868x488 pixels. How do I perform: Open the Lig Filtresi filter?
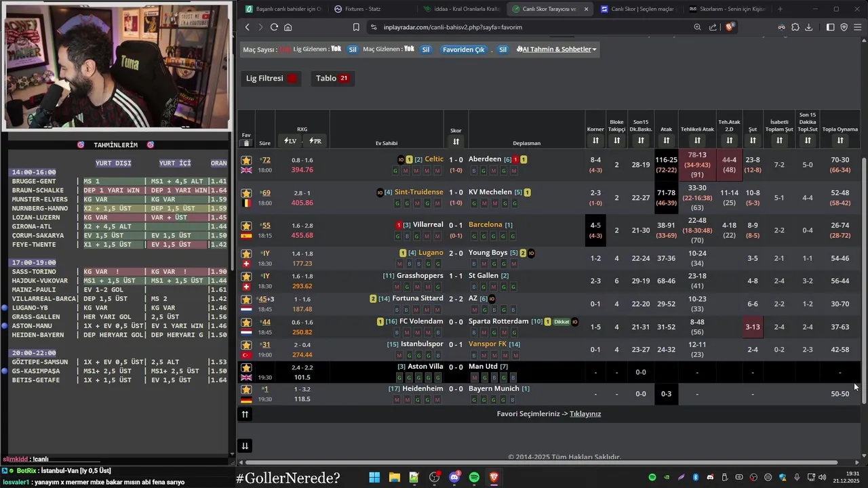(x=271, y=78)
